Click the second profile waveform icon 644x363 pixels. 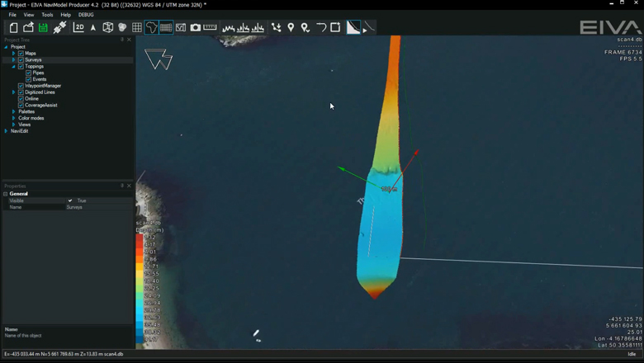click(x=243, y=28)
